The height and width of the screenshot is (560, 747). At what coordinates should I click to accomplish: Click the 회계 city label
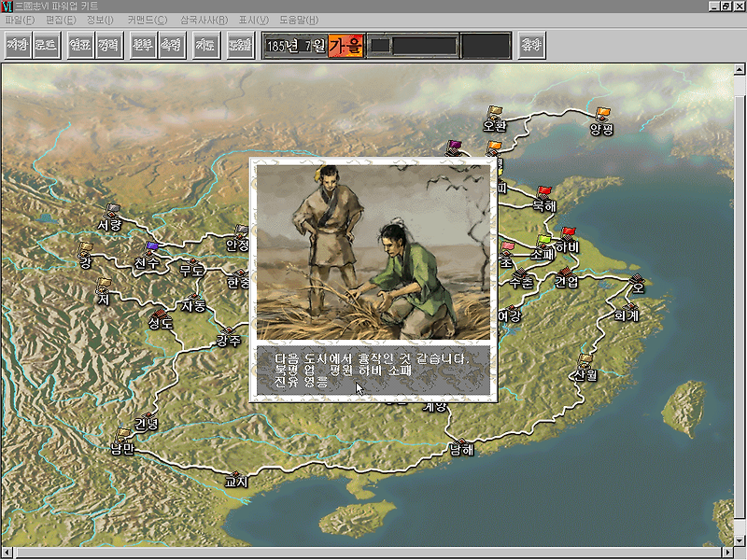pos(626,315)
